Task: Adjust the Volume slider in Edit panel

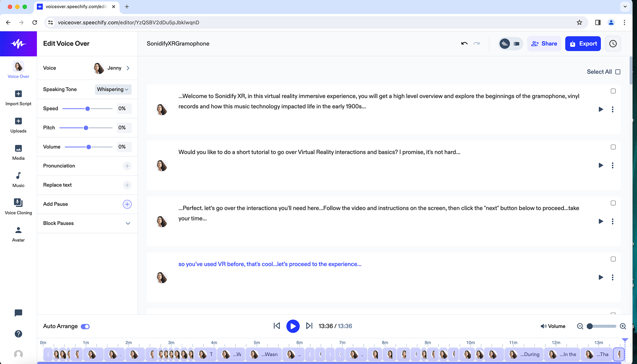Action: 89,147
